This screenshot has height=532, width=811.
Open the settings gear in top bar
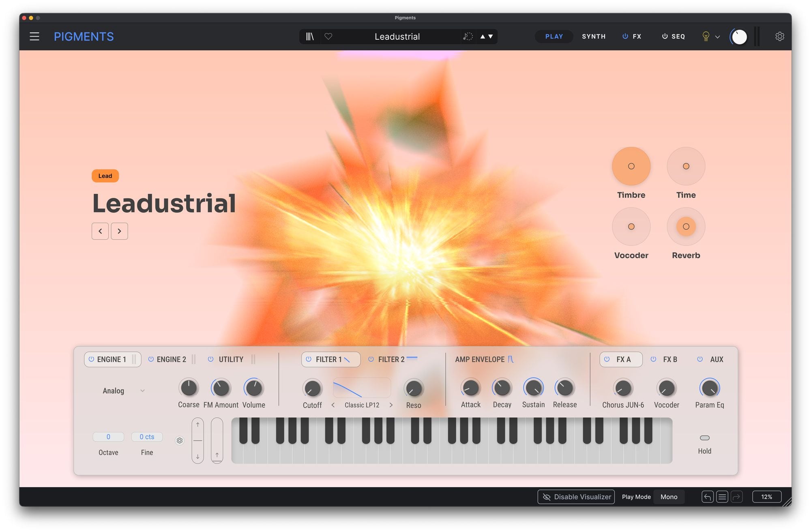[779, 36]
